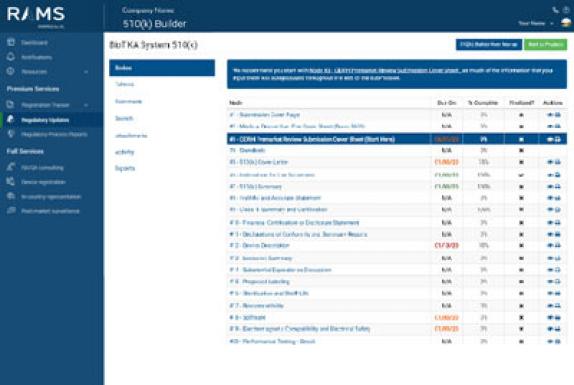The width and height of the screenshot is (574, 385).
Task: Toggle Finalized for Device Description
Action: [521, 246]
